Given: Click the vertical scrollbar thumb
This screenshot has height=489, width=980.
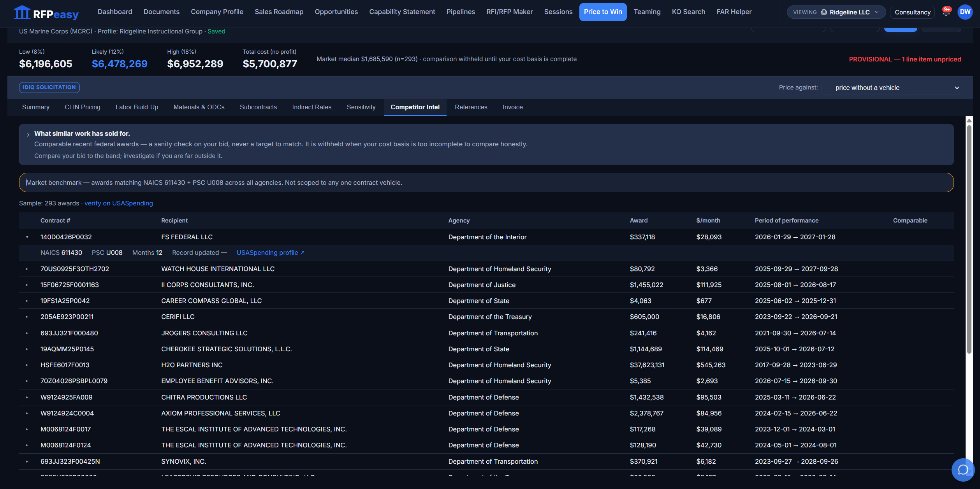Looking at the screenshot, I should (969, 239).
